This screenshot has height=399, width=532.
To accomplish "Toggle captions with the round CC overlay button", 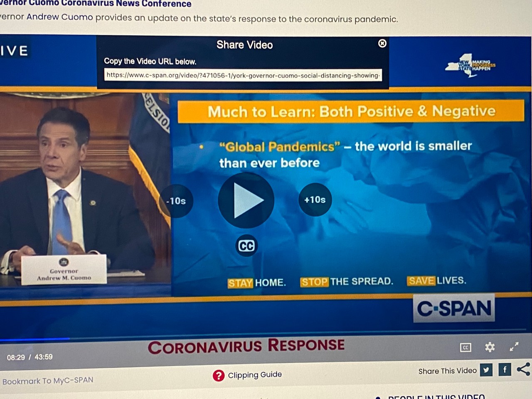I will click(x=246, y=246).
